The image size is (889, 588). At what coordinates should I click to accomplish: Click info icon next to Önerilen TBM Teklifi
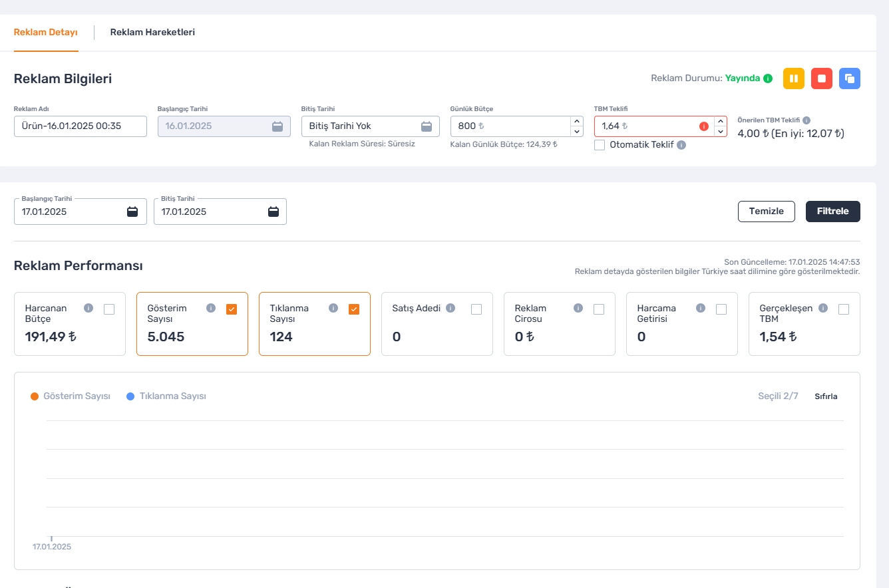[806, 120]
